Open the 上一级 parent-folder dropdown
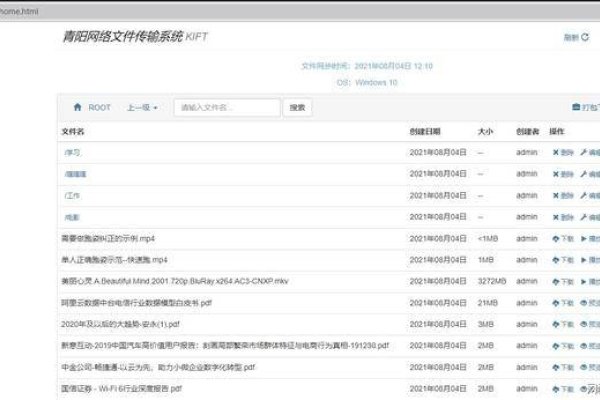The width and height of the screenshot is (600, 400). [x=142, y=108]
